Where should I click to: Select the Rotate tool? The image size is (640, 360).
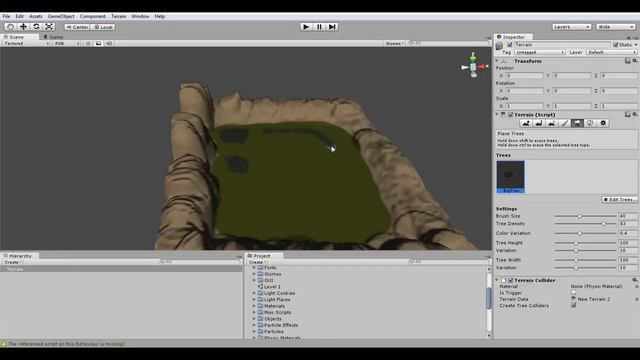[36, 27]
